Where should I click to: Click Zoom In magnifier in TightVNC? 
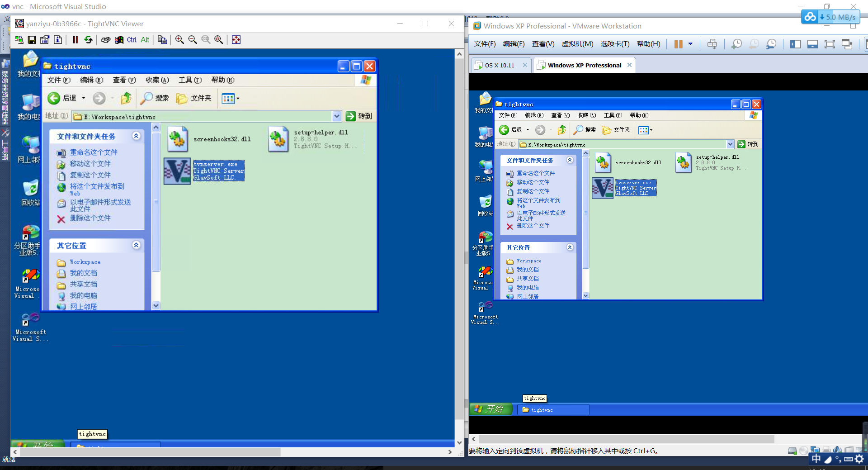(x=179, y=40)
